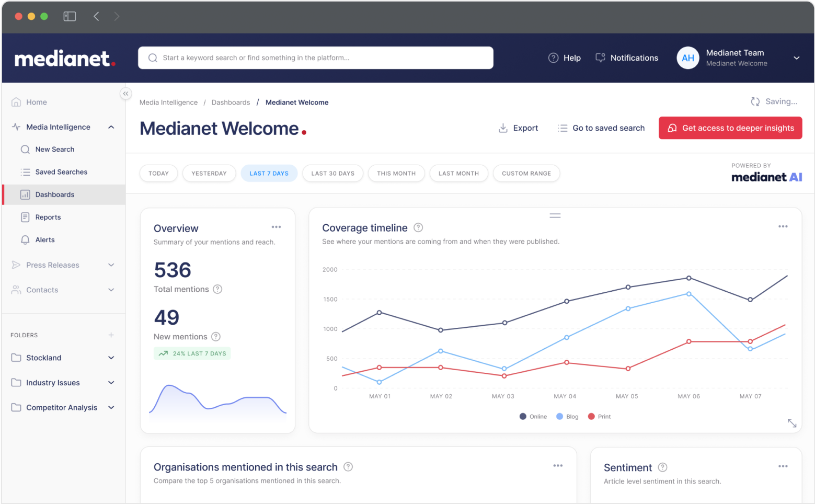The height and width of the screenshot is (504, 815).
Task: Toggle the Blog series in chart legend
Action: pyautogui.click(x=567, y=416)
